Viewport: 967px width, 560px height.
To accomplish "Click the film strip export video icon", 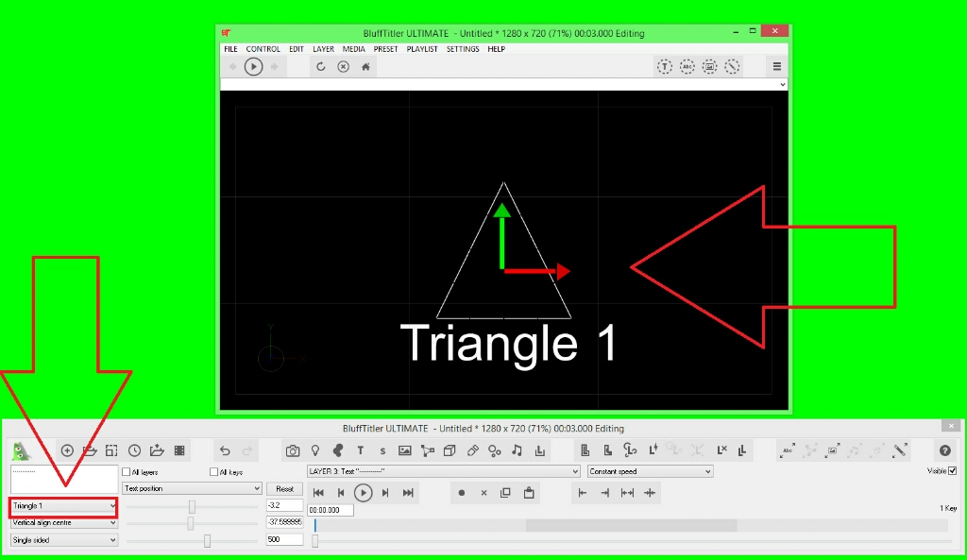I will [179, 450].
